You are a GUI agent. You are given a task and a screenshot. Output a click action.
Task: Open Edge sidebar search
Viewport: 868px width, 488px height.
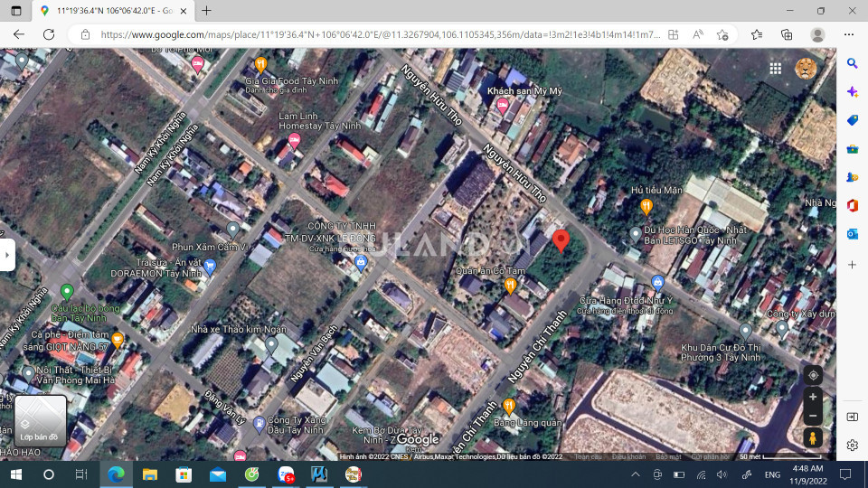pyautogui.click(x=853, y=63)
